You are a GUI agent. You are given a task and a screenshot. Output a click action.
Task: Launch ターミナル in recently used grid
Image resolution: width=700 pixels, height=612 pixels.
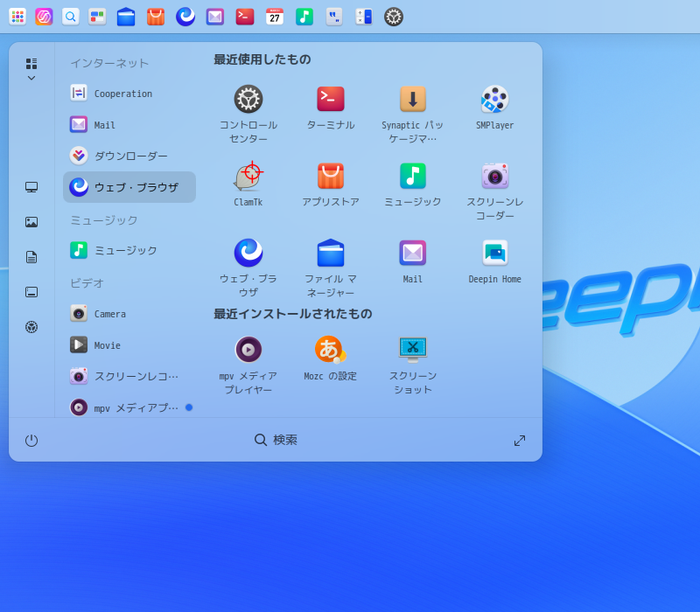[331, 99]
